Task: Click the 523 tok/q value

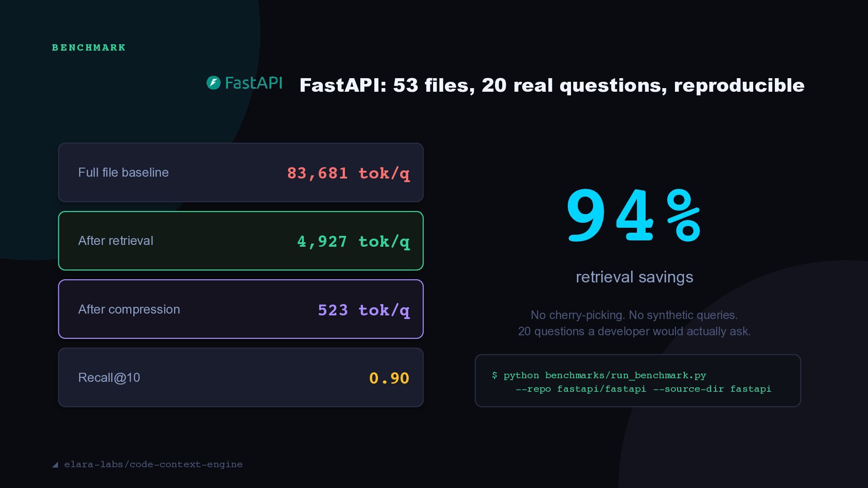Action: click(x=363, y=310)
